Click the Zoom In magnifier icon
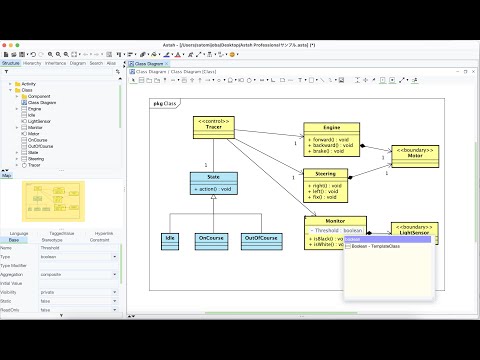Image resolution: width=480 pixels, height=360 pixels. click(x=50, y=54)
